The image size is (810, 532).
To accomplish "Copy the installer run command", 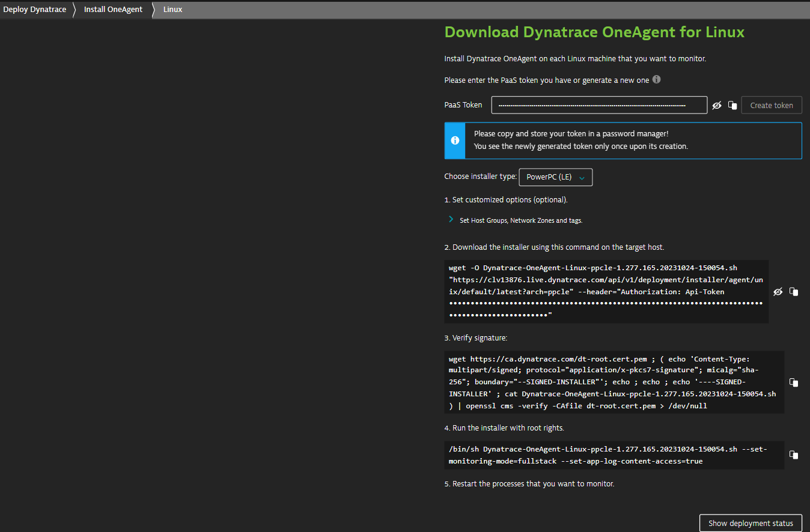I will click(794, 455).
